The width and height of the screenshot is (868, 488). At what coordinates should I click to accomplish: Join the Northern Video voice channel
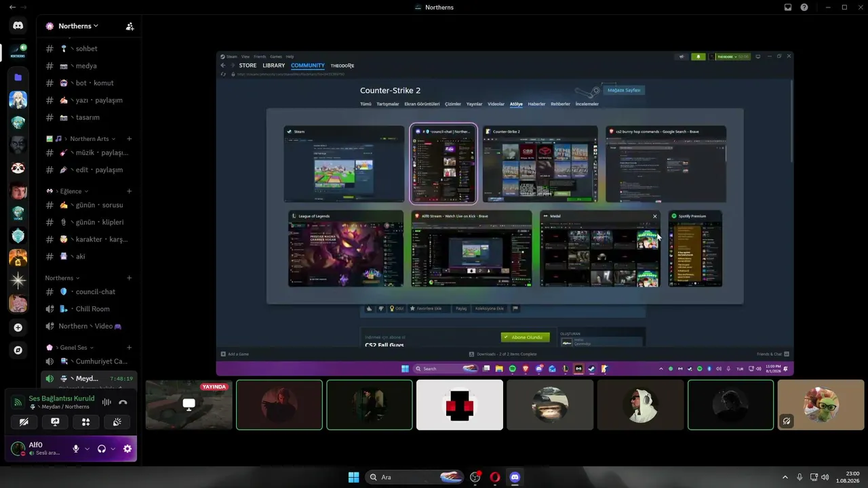click(x=89, y=326)
